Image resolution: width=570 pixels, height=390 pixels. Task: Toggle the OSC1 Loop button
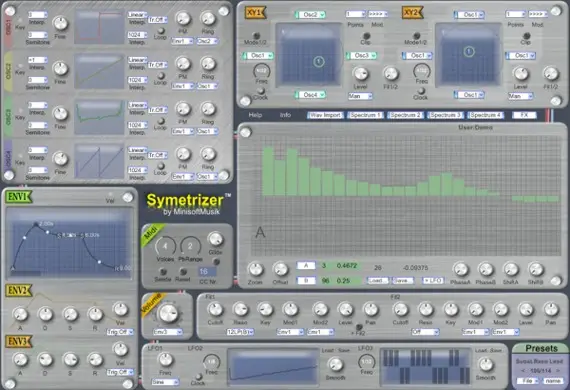[x=160, y=31]
